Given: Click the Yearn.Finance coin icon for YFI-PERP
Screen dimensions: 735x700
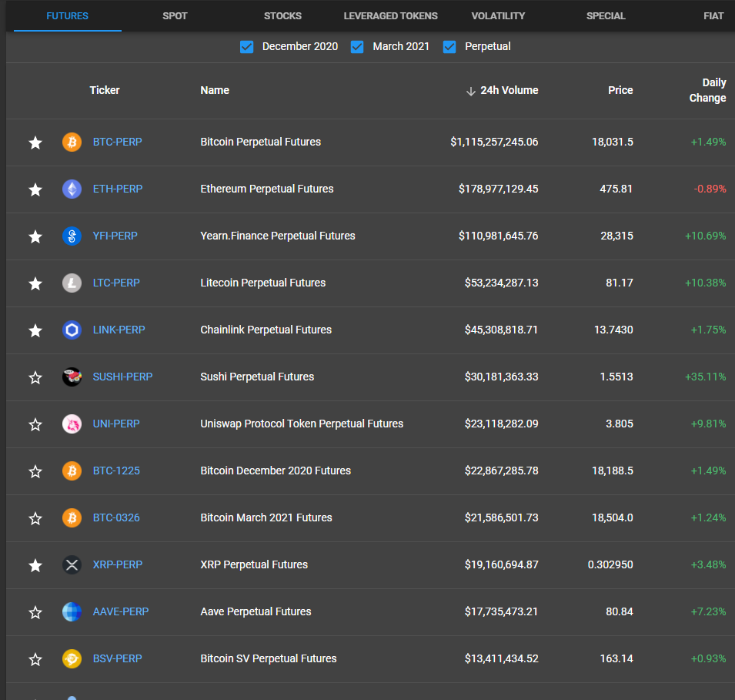Looking at the screenshot, I should click(72, 236).
